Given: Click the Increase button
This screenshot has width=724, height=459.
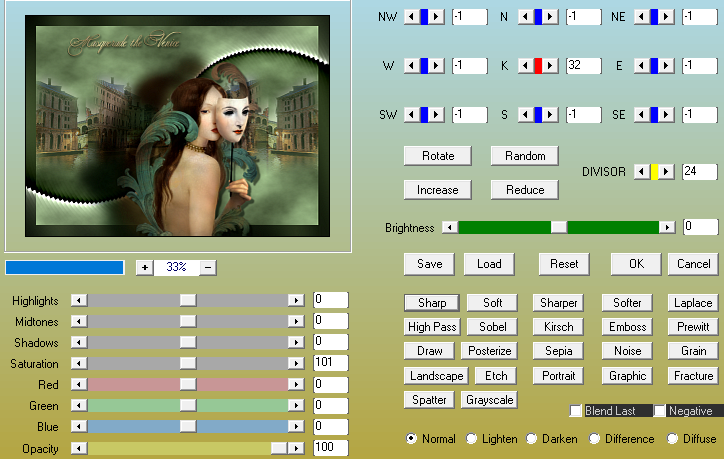Looking at the screenshot, I should click(438, 190).
